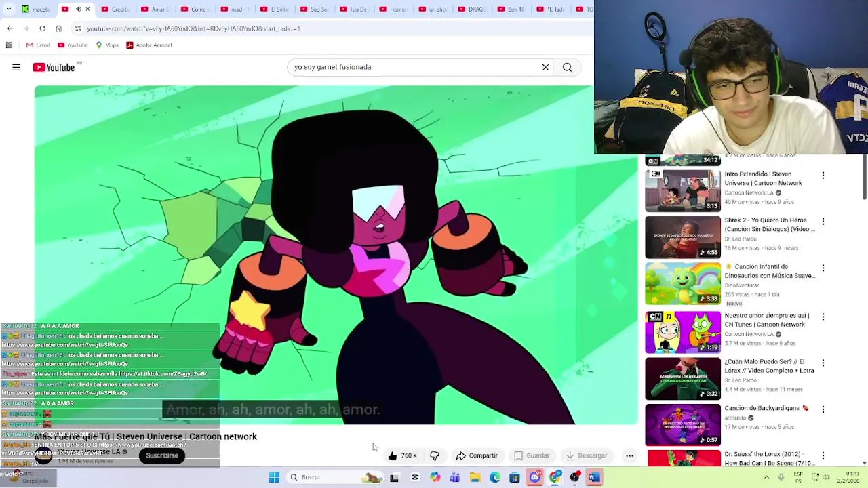Open Microsoft Store from taskbar
This screenshot has width=868, height=488.
(x=515, y=477)
